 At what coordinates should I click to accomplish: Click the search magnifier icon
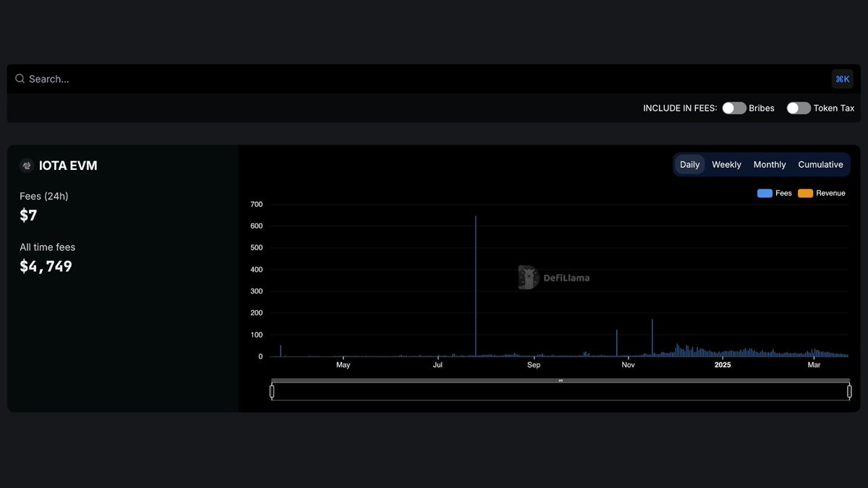point(20,79)
